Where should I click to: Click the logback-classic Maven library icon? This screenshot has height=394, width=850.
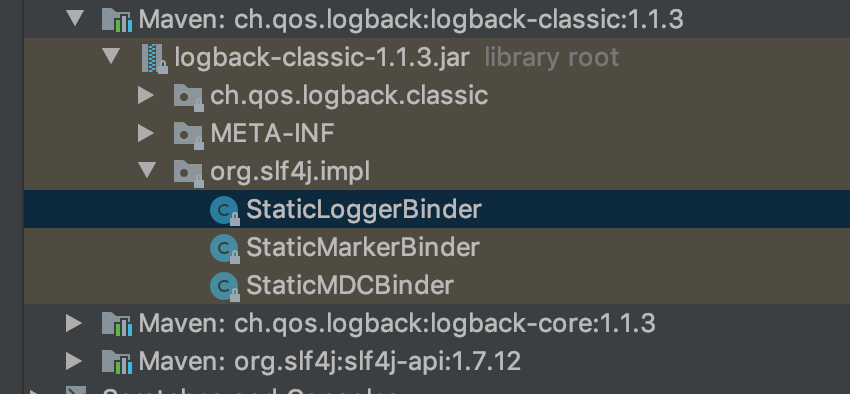[x=117, y=20]
